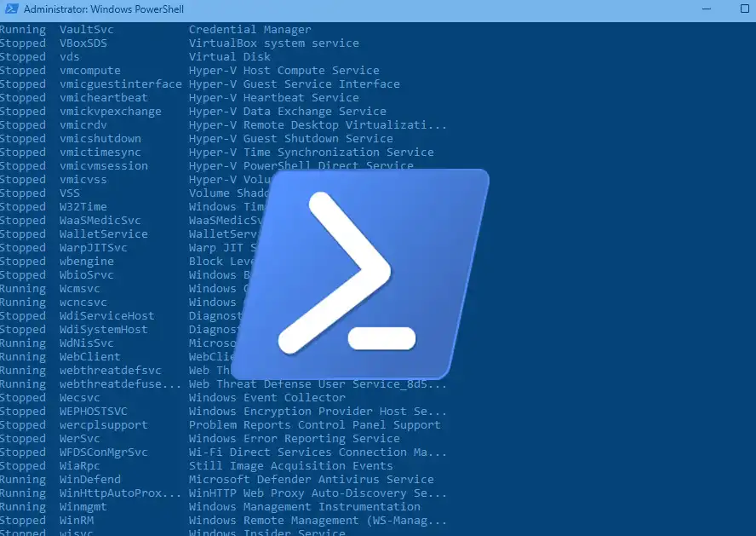
Task: Select the vmicrdv service name
Action: 83,125
